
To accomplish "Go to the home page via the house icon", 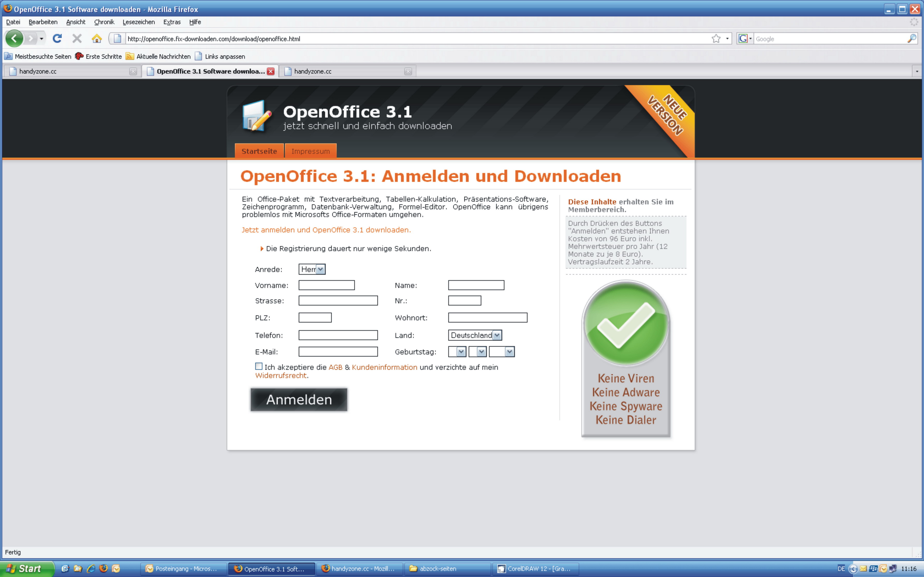I will click(97, 39).
